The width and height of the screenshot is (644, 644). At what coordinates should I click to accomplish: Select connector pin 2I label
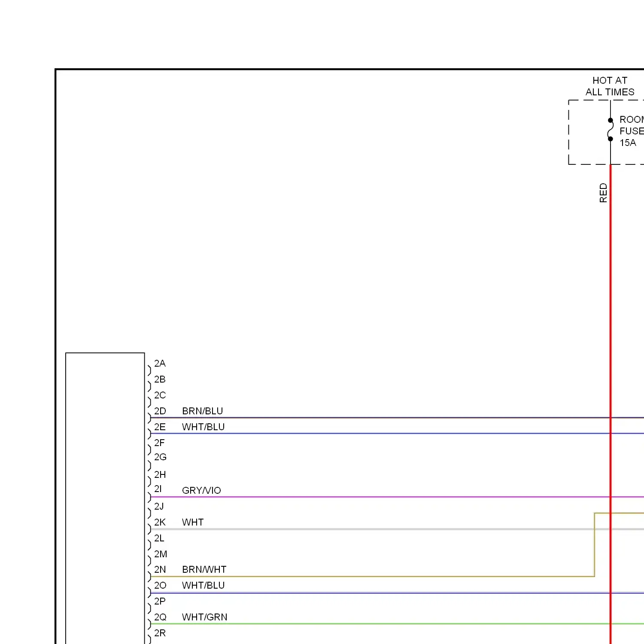(x=158, y=489)
